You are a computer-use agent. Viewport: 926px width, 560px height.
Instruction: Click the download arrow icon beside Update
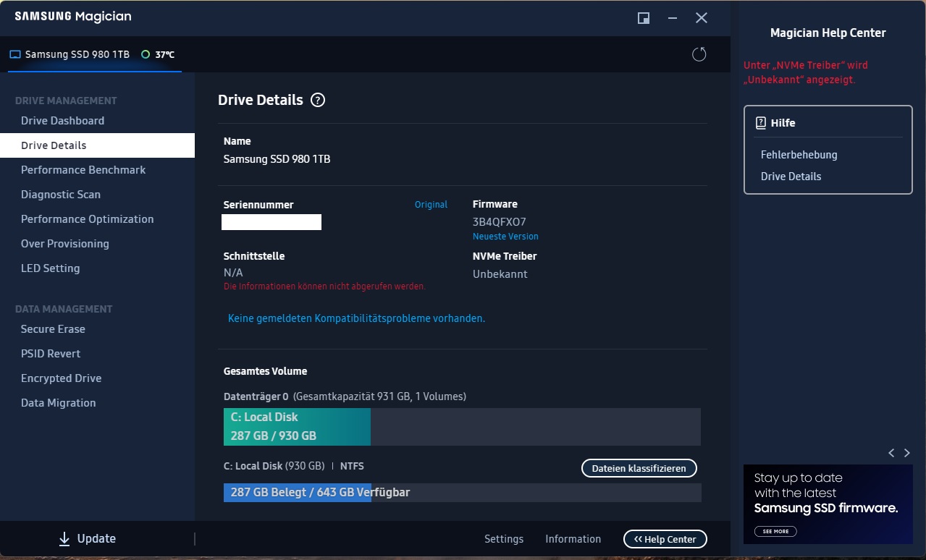(x=64, y=538)
